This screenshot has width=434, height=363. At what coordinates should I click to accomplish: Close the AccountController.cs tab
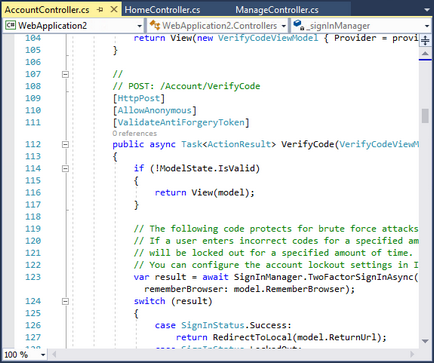114,10
